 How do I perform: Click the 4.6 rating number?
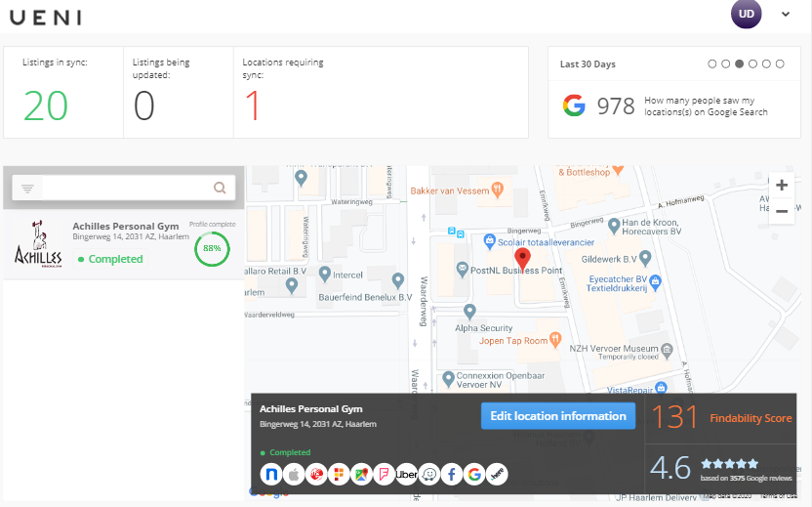[x=670, y=468]
